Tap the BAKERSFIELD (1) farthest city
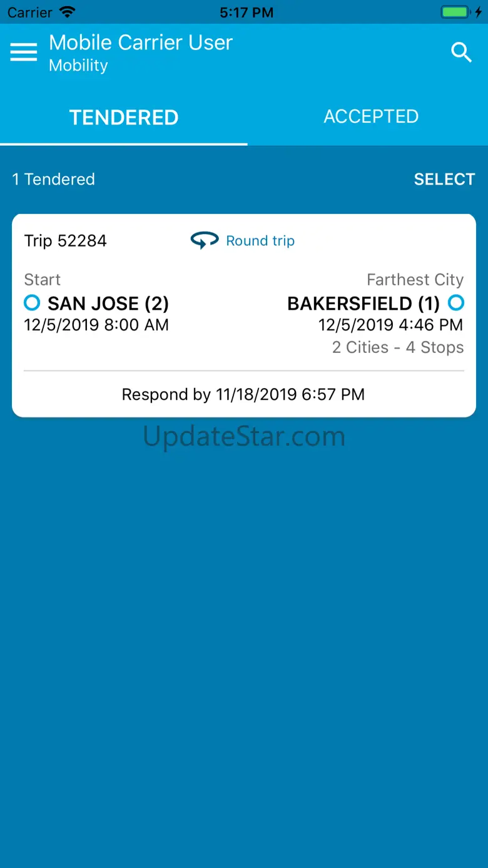This screenshot has height=868, width=488. [363, 304]
